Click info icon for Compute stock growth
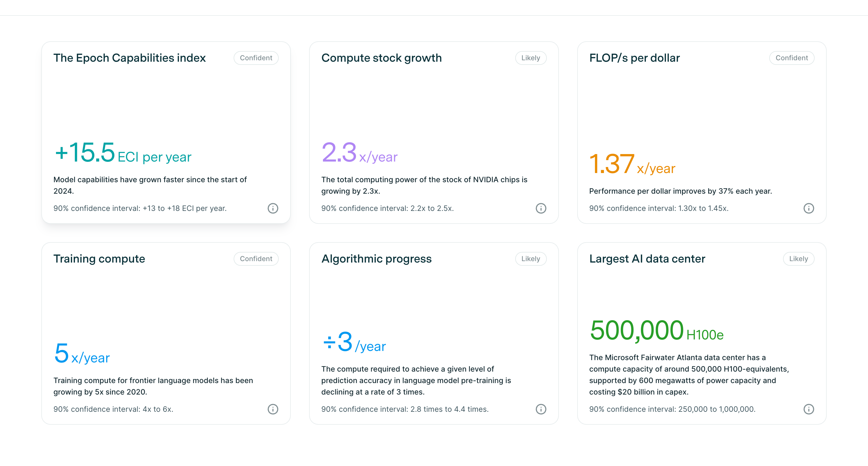Screen dimensions: 868x466 [541, 208]
